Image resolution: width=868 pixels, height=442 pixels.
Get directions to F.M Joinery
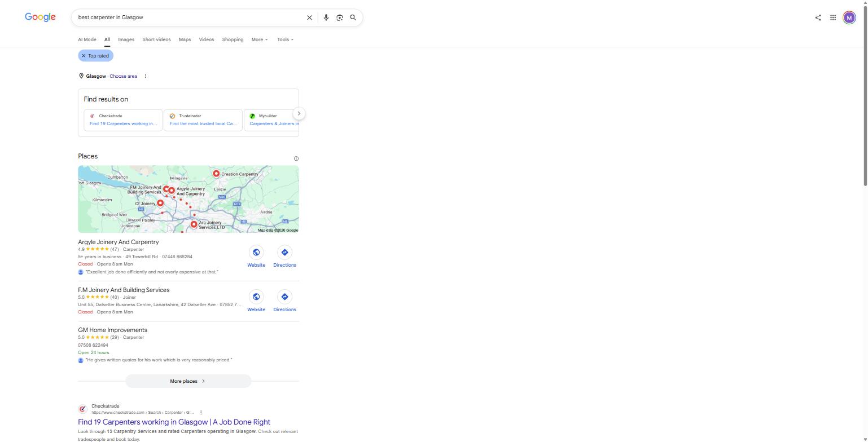click(x=284, y=297)
